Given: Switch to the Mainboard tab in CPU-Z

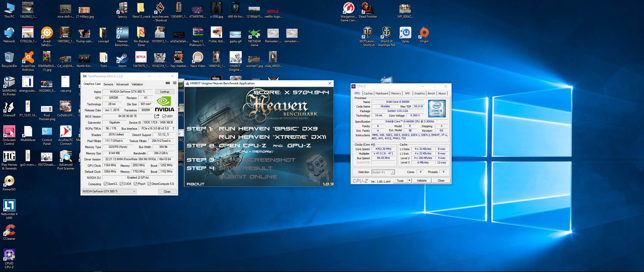Looking at the screenshot, I should tap(382, 93).
